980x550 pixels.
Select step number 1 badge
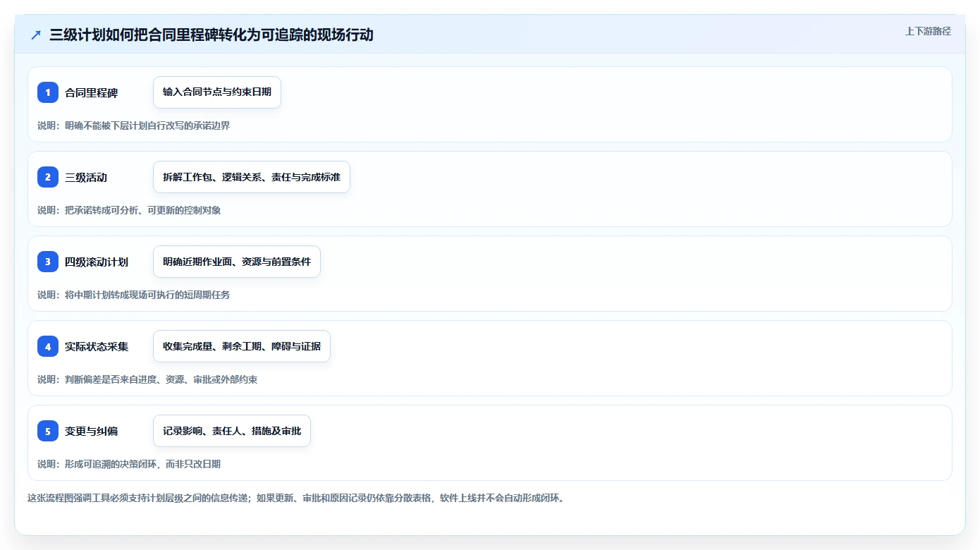(48, 92)
